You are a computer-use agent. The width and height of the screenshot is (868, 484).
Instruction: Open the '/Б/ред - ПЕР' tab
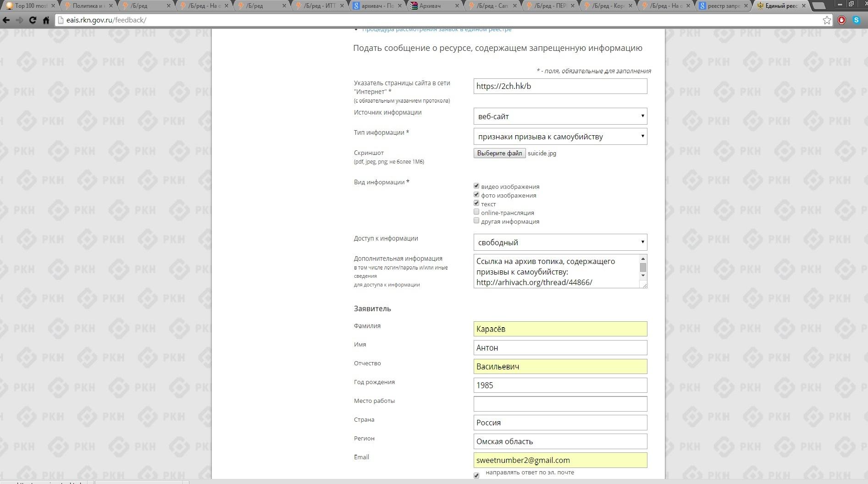pos(549,6)
